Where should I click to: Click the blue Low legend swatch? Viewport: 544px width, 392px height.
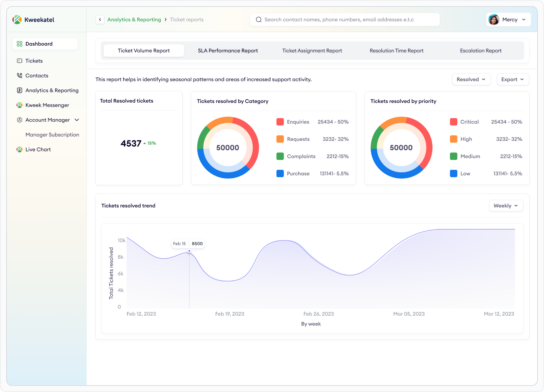453,173
